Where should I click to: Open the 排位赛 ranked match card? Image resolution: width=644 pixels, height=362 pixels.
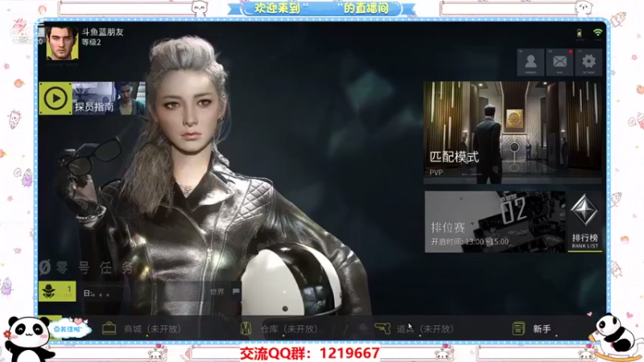tap(495, 222)
